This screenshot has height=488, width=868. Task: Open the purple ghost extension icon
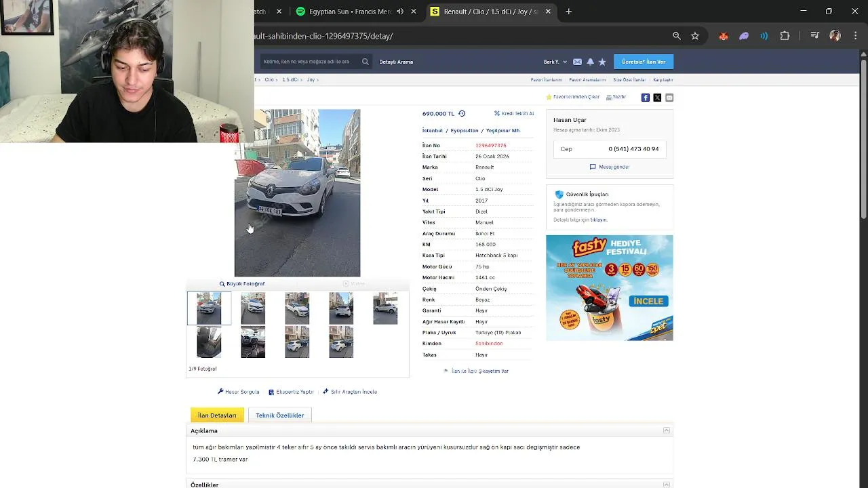[744, 36]
